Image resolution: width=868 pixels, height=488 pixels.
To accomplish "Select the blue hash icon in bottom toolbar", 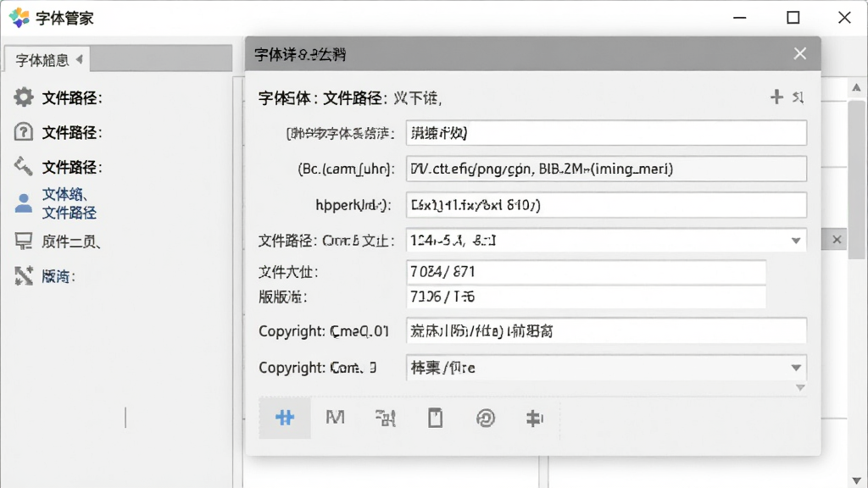I will tap(285, 418).
